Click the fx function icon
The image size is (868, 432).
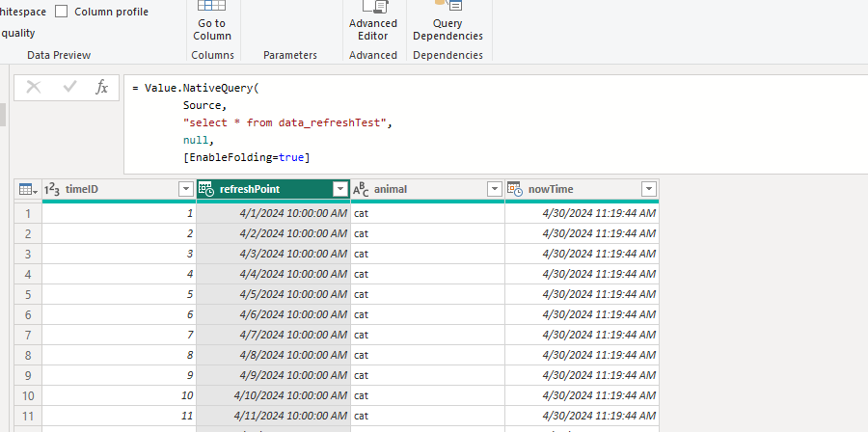coord(102,88)
